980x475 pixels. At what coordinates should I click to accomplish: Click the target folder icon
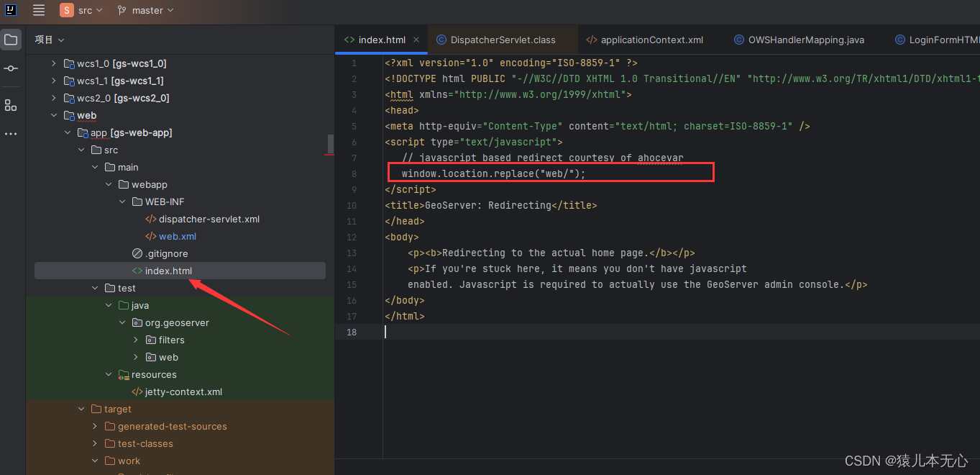[x=96, y=409]
